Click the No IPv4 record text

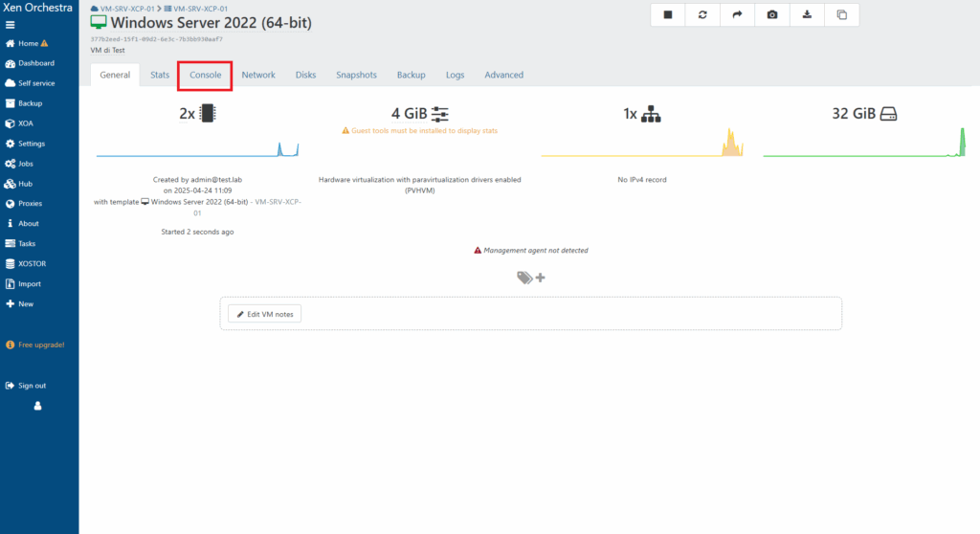tap(642, 180)
